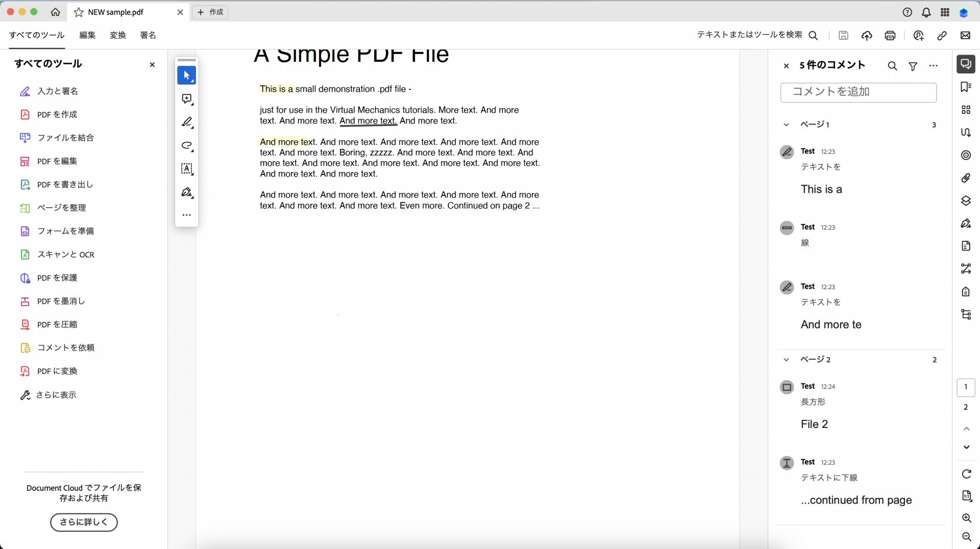980x549 pixels.
Task: Click the zoom in magnifier icon
Action: coord(966,518)
